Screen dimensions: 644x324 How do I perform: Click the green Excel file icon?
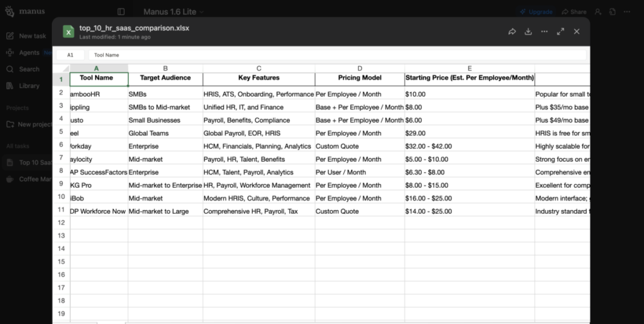(68, 31)
